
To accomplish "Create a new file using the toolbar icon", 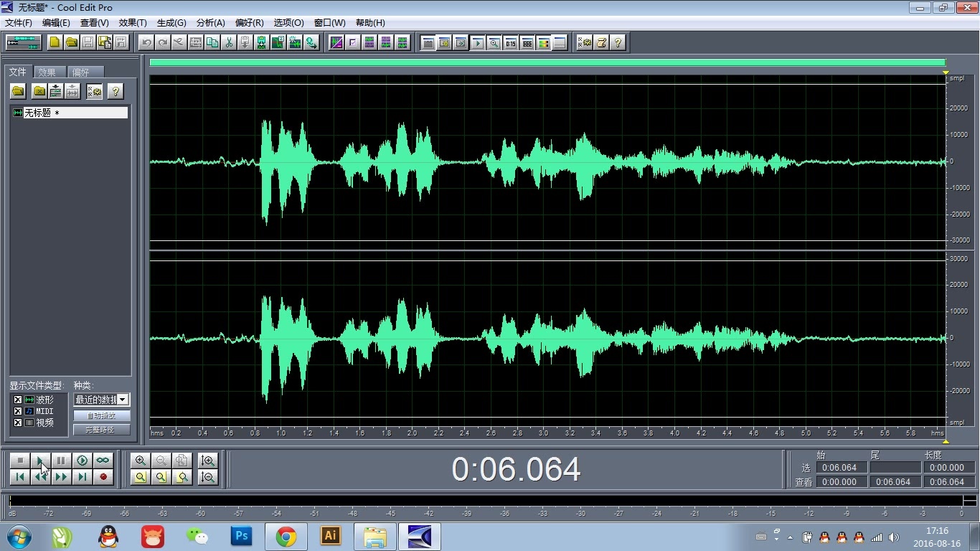I will click(55, 42).
